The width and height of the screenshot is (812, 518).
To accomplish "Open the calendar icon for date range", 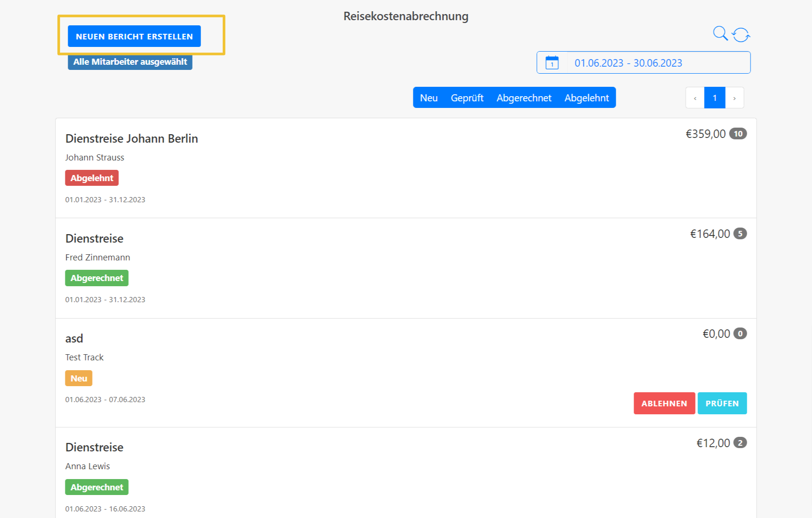I will (x=552, y=63).
